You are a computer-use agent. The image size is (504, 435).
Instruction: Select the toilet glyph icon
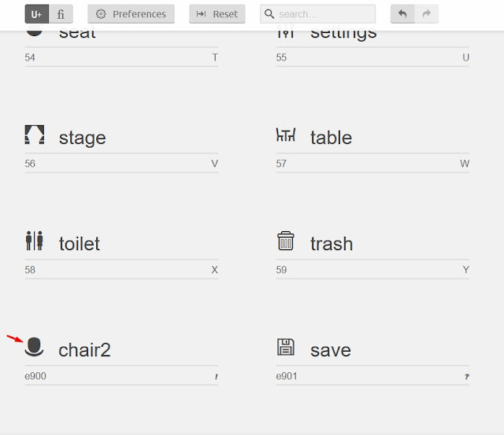pos(34,241)
